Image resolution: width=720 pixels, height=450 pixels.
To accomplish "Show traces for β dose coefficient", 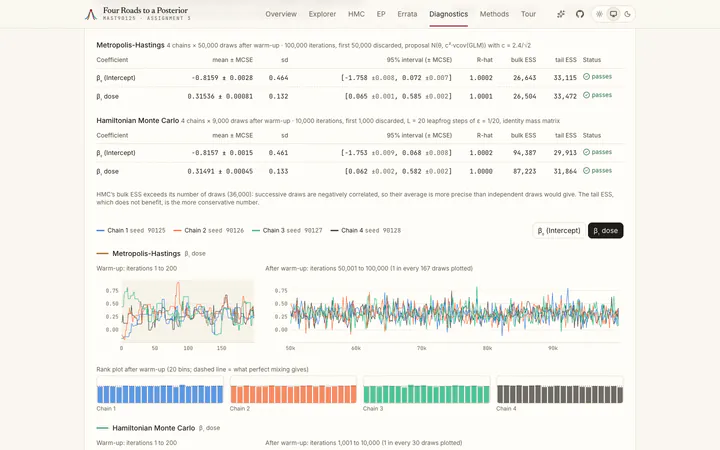I will tap(606, 231).
